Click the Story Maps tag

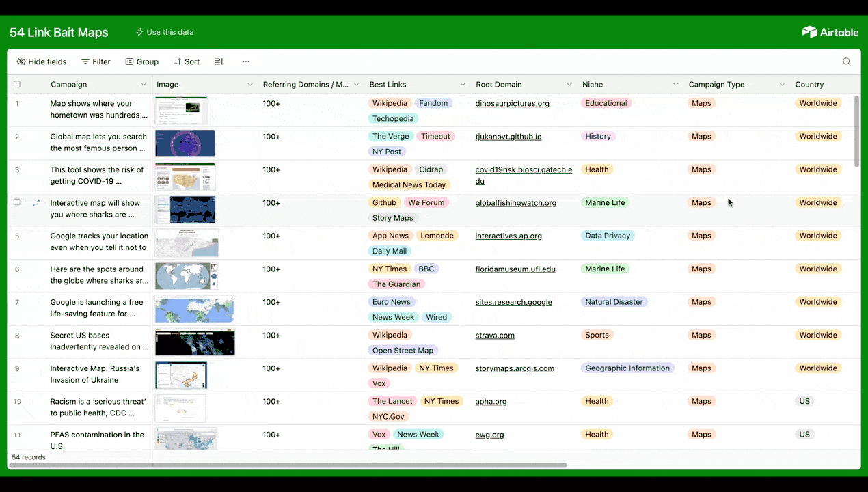click(x=393, y=218)
